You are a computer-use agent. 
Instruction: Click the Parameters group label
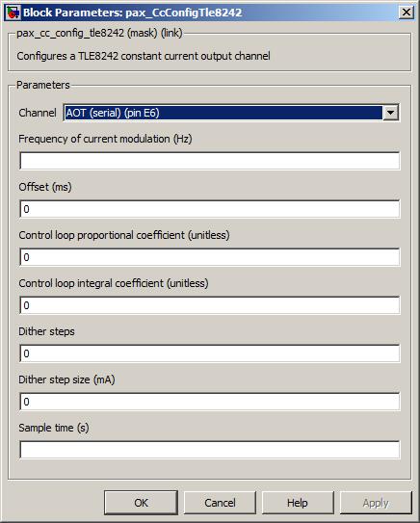click(x=43, y=85)
